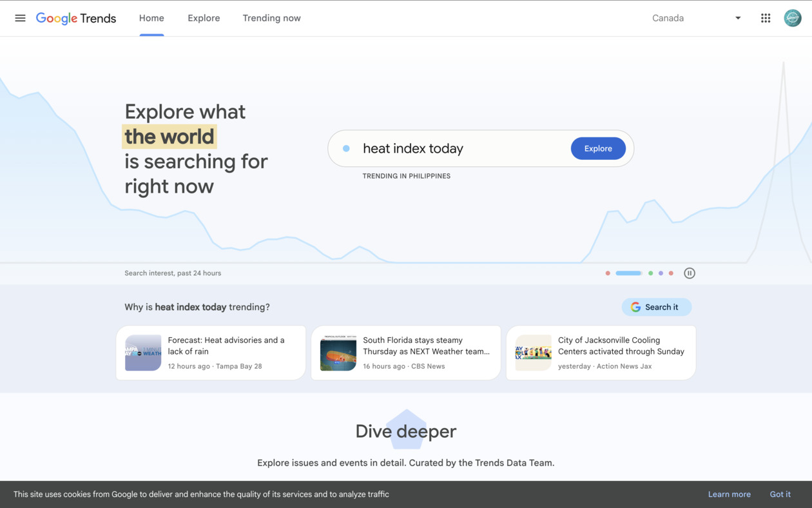
Task: Open the CBS News South Florida article
Action: [x=406, y=353]
